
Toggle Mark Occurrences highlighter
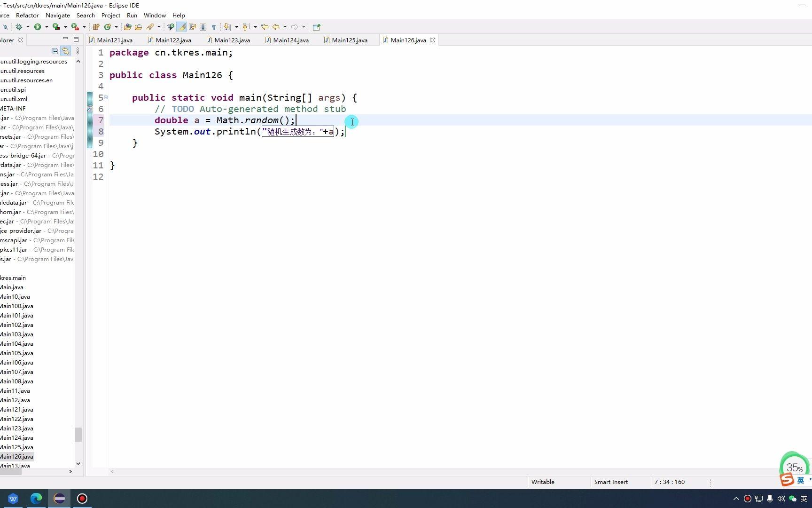(x=182, y=27)
